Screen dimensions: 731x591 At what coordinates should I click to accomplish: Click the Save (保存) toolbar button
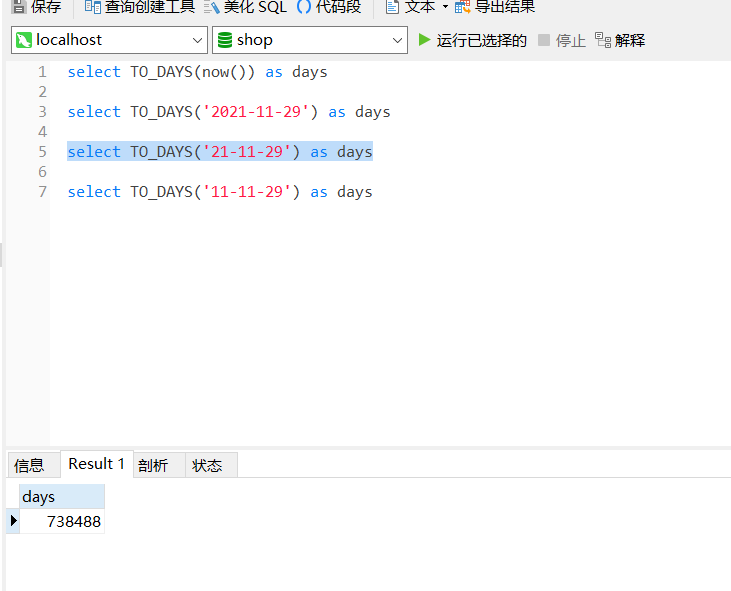pyautogui.click(x=36, y=7)
